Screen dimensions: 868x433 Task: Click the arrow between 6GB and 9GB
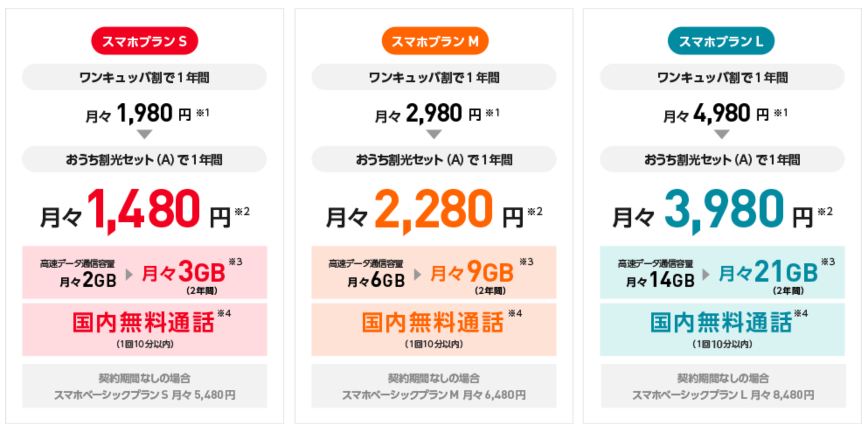point(418,275)
